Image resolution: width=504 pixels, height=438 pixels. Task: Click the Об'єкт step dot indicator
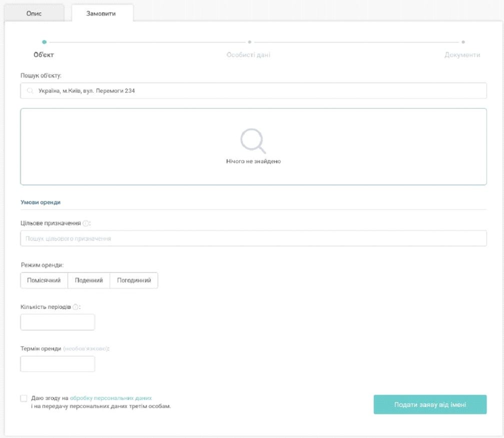(45, 42)
